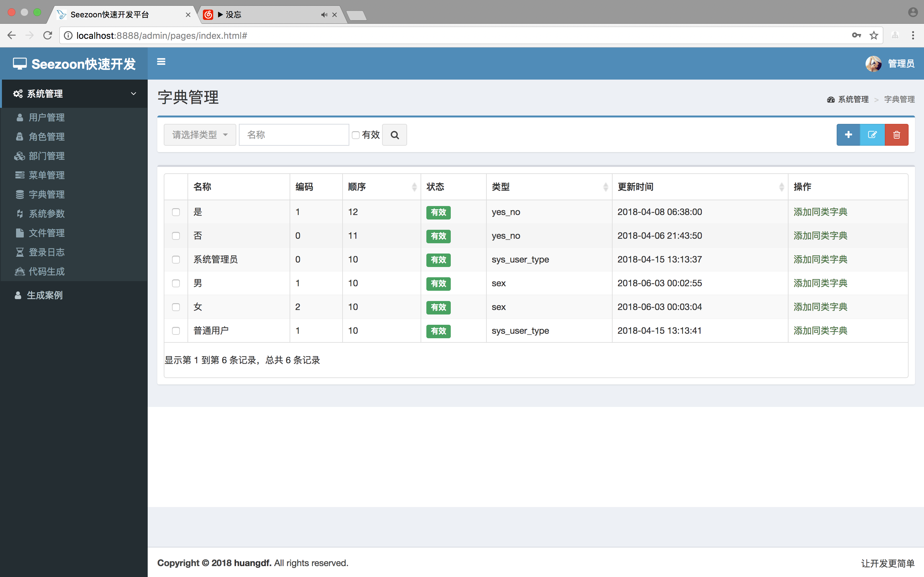
Task: Click the hourglass icon beside 登录日志
Action: [20, 252]
